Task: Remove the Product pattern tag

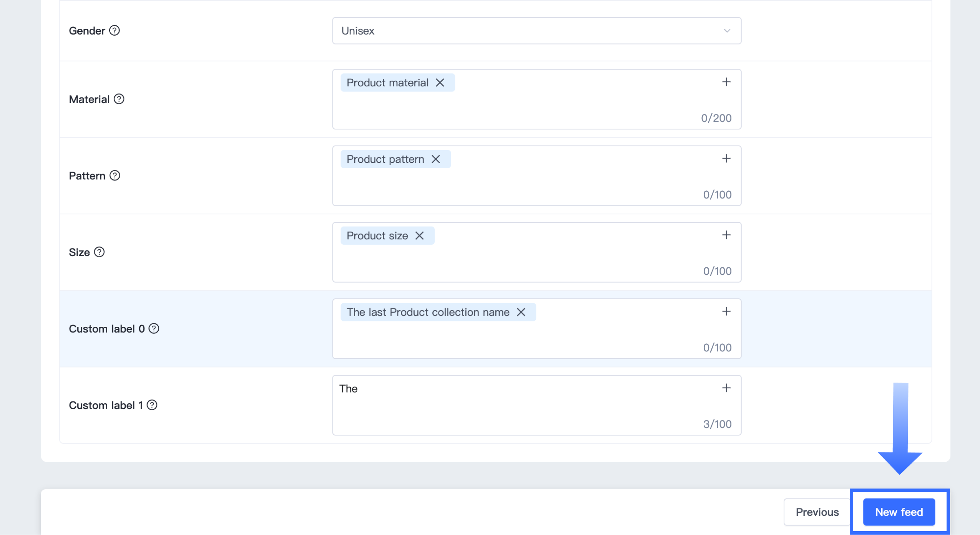Action: (x=436, y=159)
